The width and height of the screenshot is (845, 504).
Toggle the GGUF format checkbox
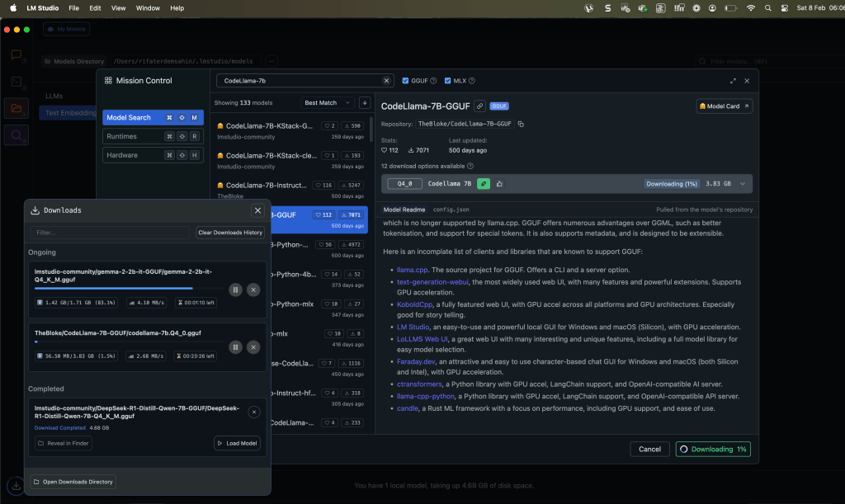point(405,81)
